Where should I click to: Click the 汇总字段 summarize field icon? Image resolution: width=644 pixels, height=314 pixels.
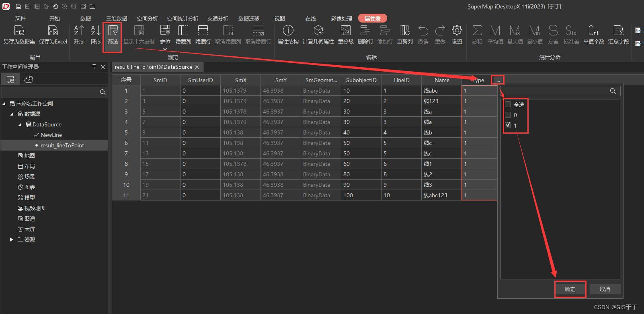(x=619, y=31)
